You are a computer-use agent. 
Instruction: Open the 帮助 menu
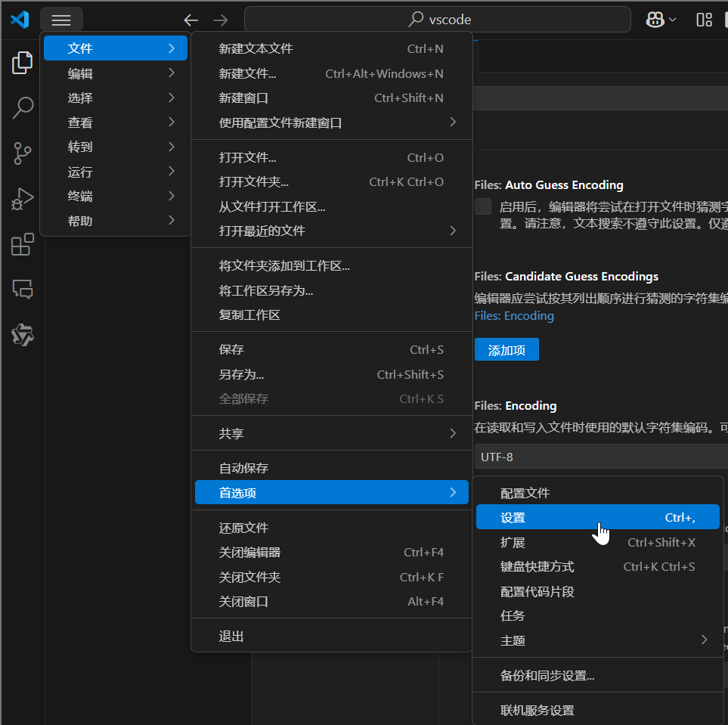[116, 221]
